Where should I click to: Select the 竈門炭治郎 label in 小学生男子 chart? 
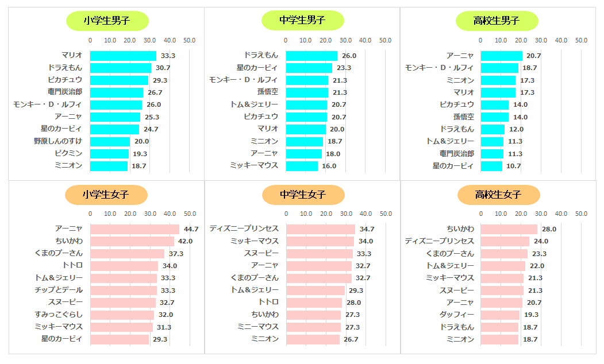coord(65,92)
